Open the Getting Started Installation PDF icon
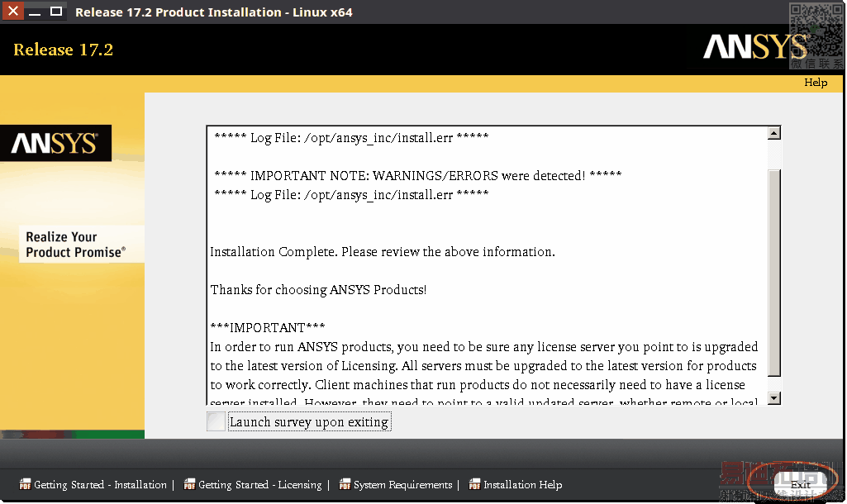 click(x=25, y=484)
